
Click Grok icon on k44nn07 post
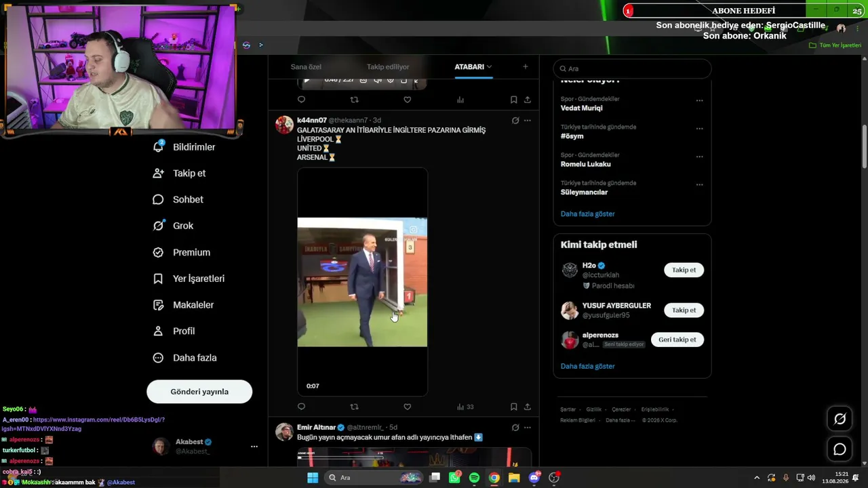(515, 121)
